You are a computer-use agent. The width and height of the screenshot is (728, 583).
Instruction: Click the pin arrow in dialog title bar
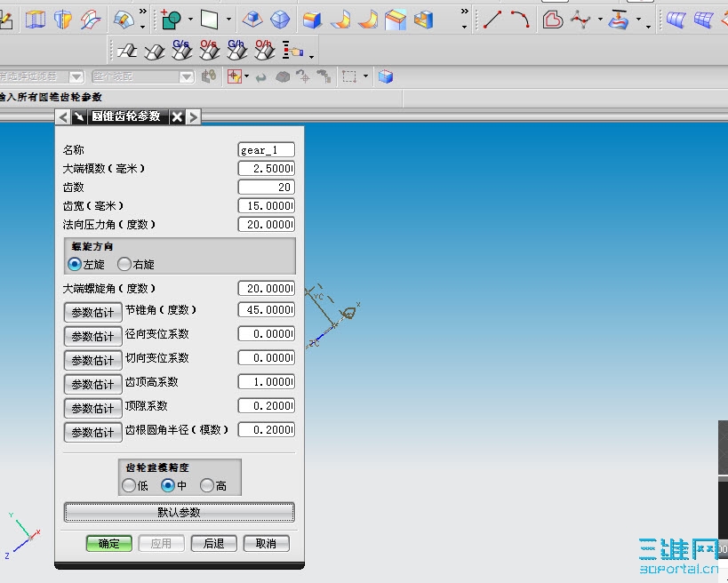(79, 116)
